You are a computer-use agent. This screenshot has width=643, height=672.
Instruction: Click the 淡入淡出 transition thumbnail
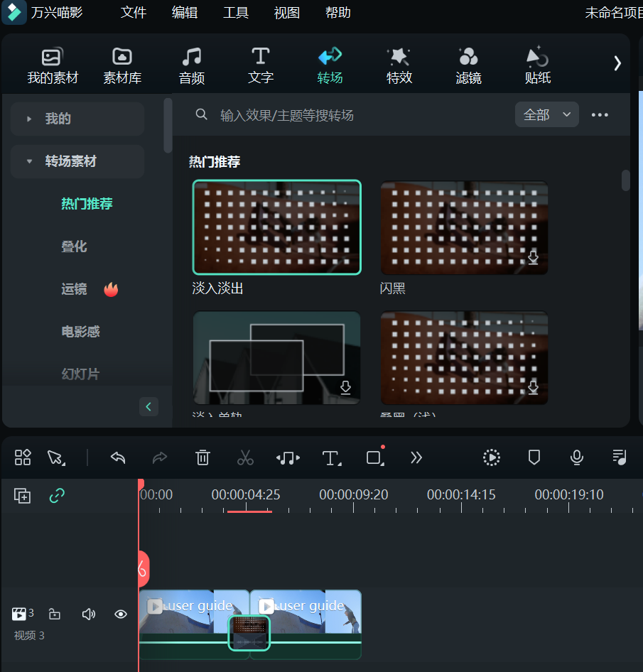point(276,227)
